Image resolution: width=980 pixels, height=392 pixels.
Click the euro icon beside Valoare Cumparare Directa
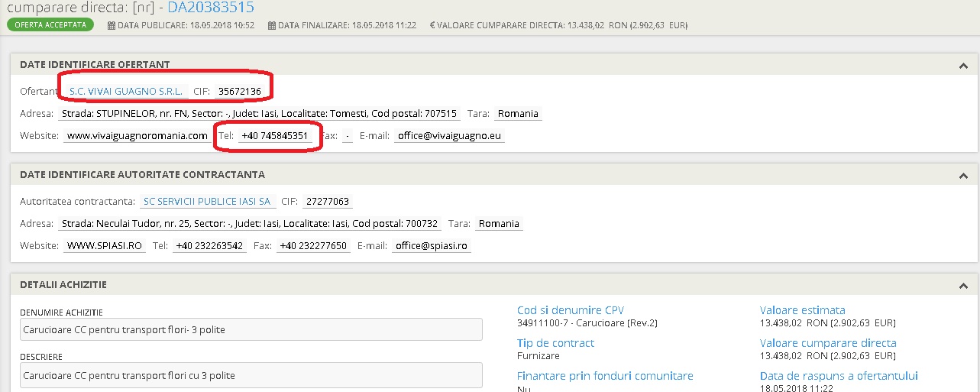tap(433, 26)
